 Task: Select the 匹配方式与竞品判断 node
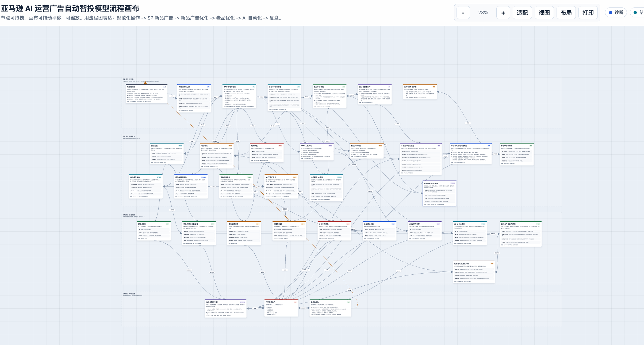point(474,272)
